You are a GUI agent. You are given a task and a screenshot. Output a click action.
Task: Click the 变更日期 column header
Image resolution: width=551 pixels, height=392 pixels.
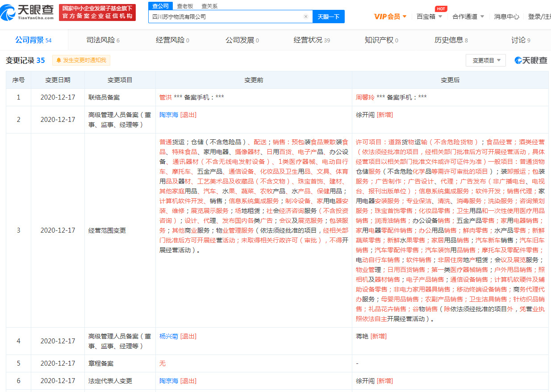[58, 80]
